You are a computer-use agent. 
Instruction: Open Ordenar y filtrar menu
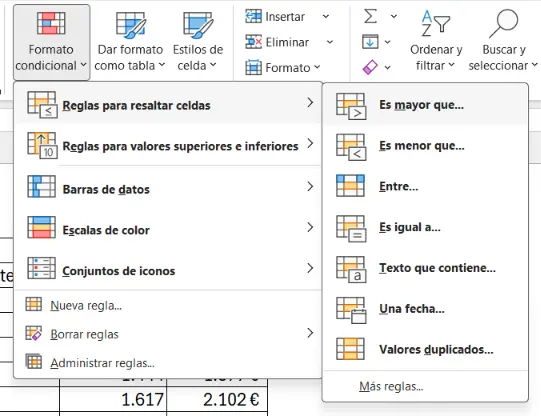436,41
